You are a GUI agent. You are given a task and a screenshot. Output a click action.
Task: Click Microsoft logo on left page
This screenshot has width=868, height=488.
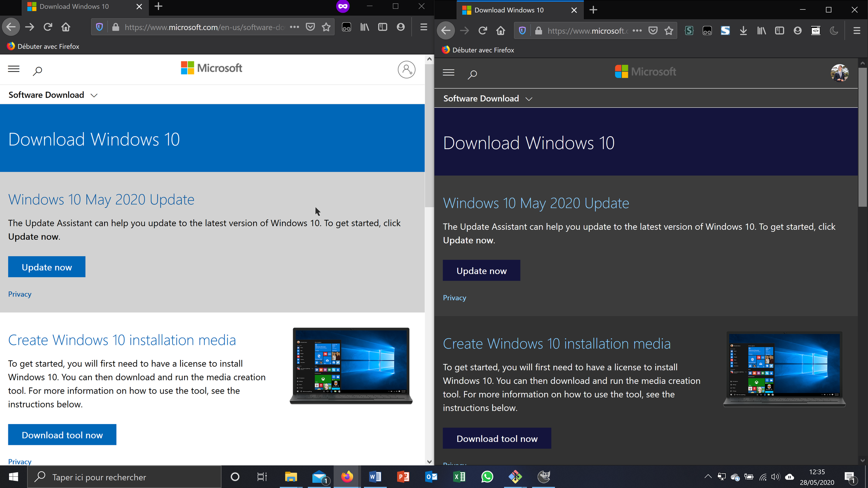pyautogui.click(x=212, y=68)
